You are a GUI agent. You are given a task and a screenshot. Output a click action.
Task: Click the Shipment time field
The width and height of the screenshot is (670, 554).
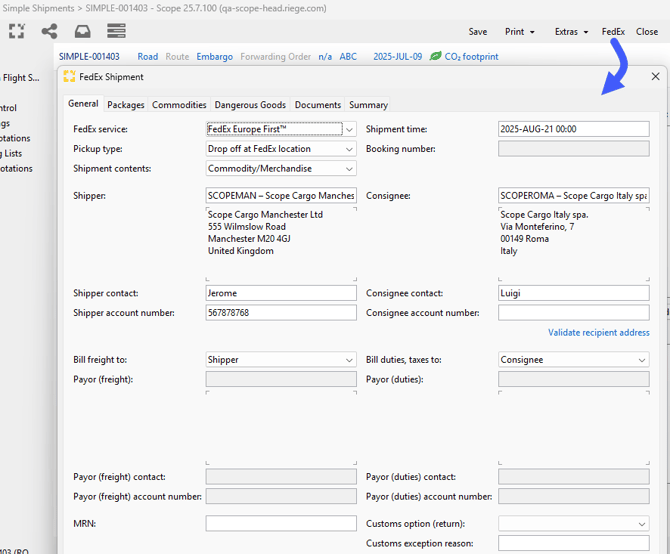pos(573,129)
